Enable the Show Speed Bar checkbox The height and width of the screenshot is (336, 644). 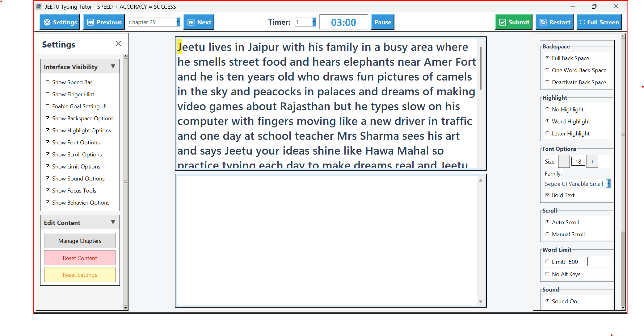(48, 82)
